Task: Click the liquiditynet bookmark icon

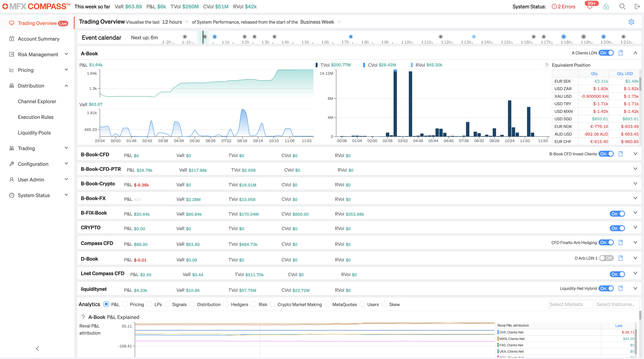Action: (x=621, y=289)
